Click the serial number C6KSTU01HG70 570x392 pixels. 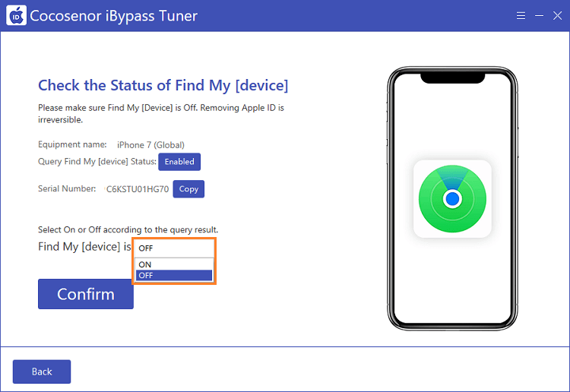(138, 189)
